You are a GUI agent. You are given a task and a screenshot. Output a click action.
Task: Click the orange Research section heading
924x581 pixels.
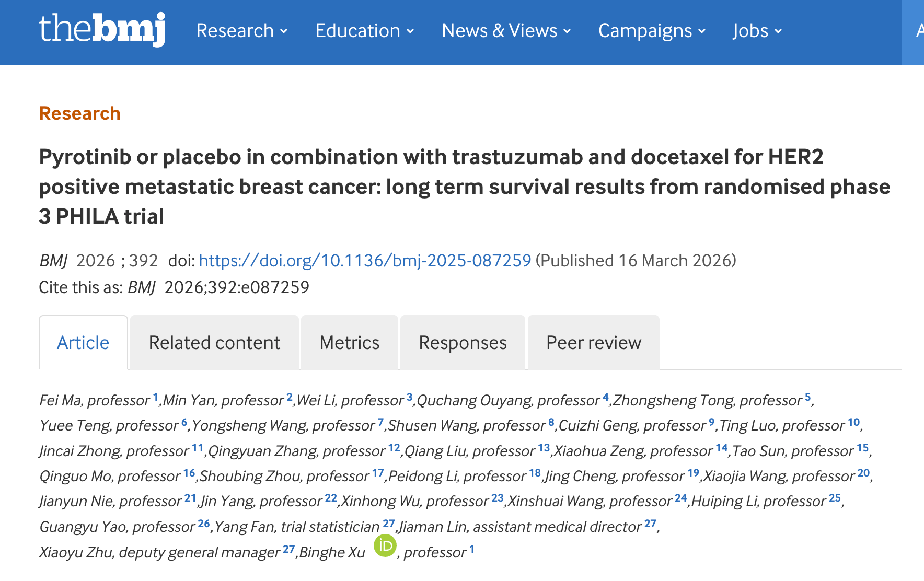80,113
